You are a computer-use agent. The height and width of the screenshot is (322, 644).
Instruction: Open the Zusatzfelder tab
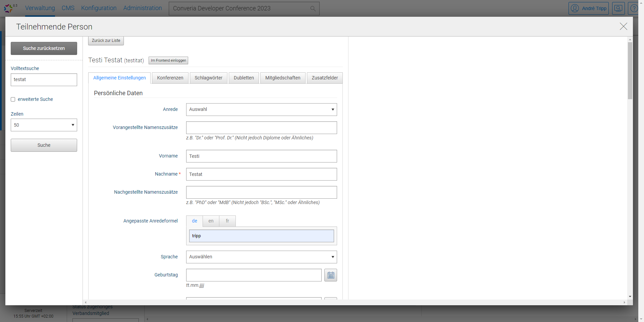point(324,78)
